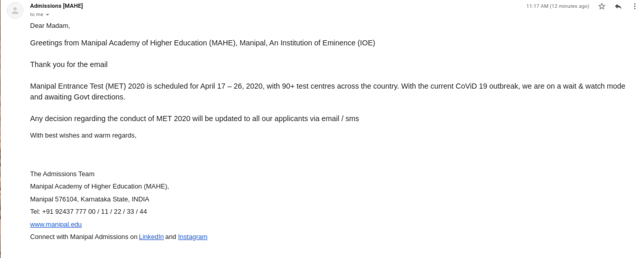Click the sender name Admissions [MAHE]
Viewport: 644px width, 258px height.
(x=56, y=6)
